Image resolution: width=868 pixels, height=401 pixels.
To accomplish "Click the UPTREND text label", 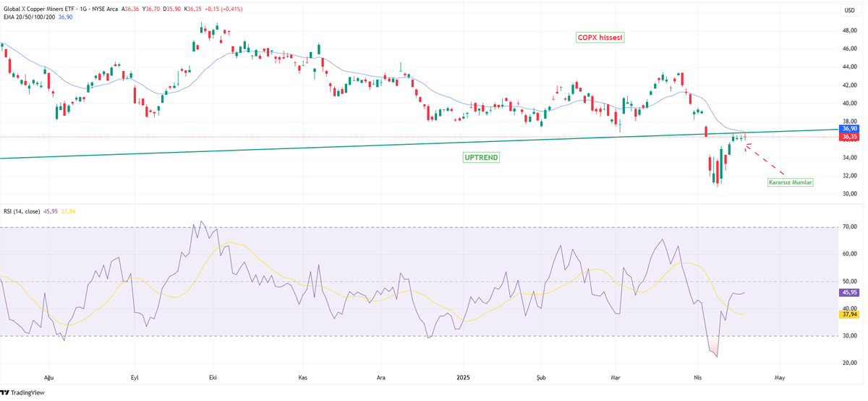I will pos(481,157).
